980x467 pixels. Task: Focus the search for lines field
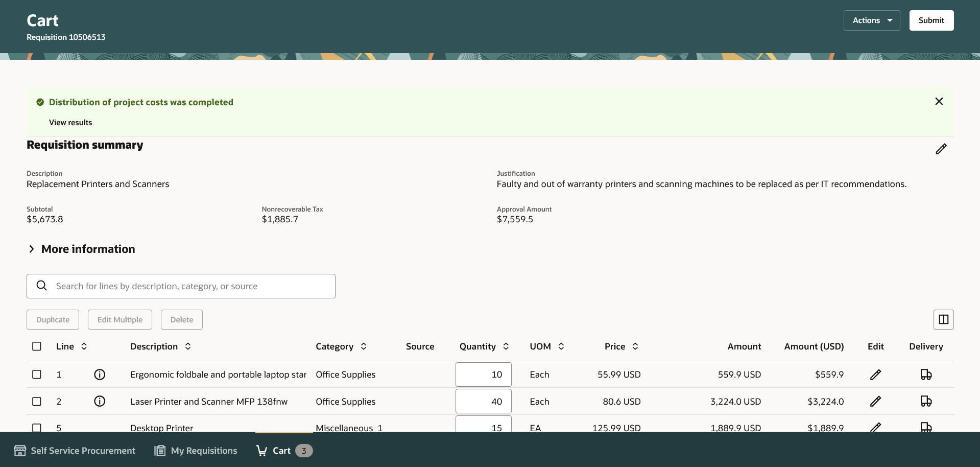pyautogui.click(x=181, y=286)
